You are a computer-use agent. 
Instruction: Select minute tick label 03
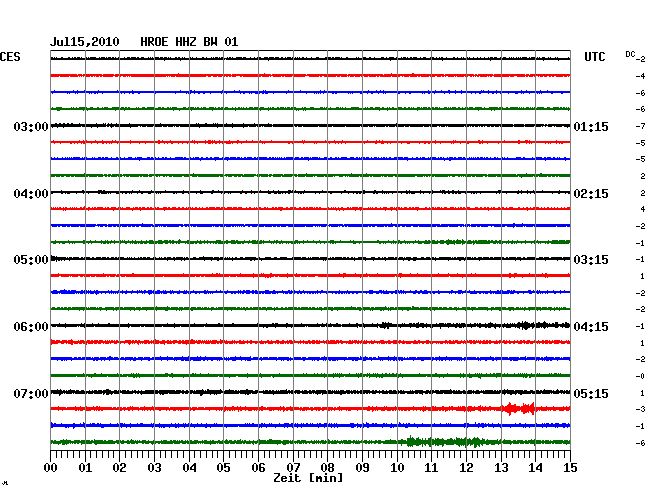pyautogui.click(x=154, y=467)
